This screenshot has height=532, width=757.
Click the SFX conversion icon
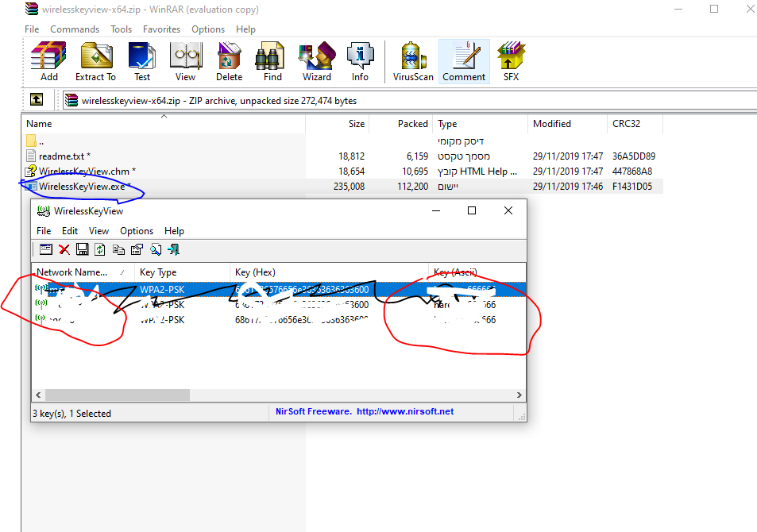(512, 62)
